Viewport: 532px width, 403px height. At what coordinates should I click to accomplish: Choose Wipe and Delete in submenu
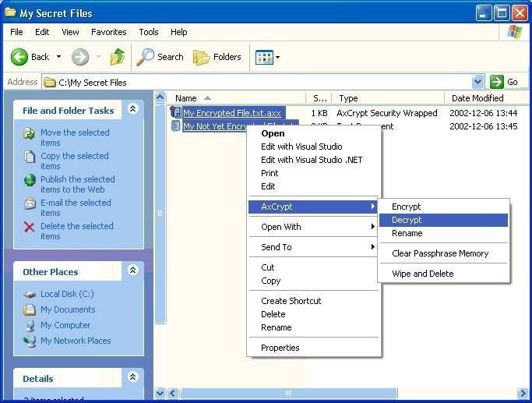point(422,274)
